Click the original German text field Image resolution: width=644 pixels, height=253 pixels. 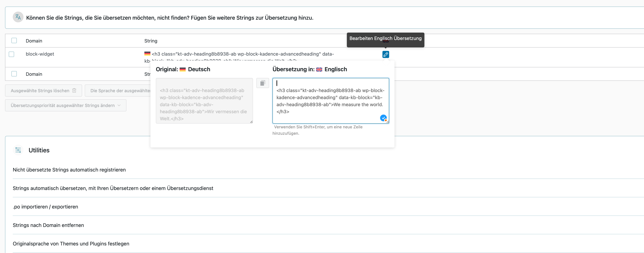tap(204, 101)
